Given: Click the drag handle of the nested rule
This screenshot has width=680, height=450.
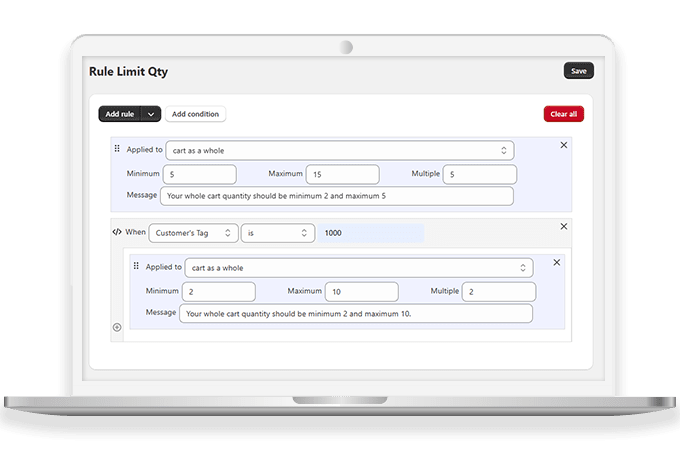Looking at the screenshot, I should coord(136,267).
